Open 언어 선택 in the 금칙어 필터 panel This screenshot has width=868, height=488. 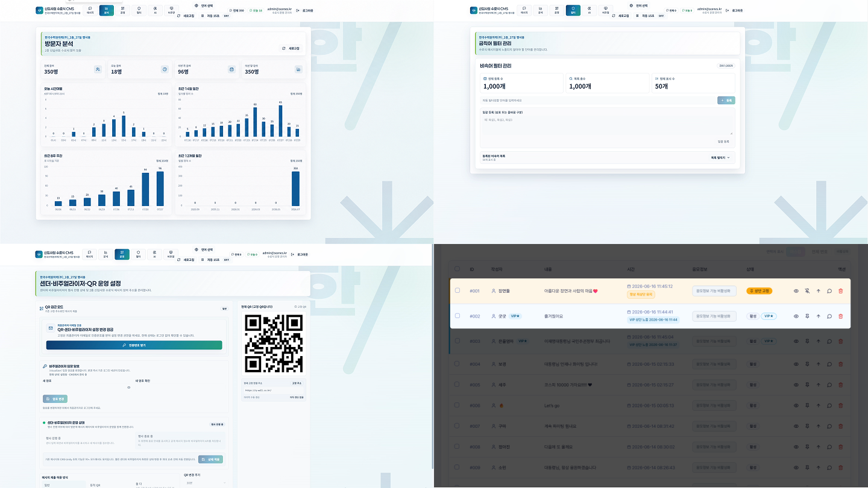pyautogui.click(x=638, y=5)
